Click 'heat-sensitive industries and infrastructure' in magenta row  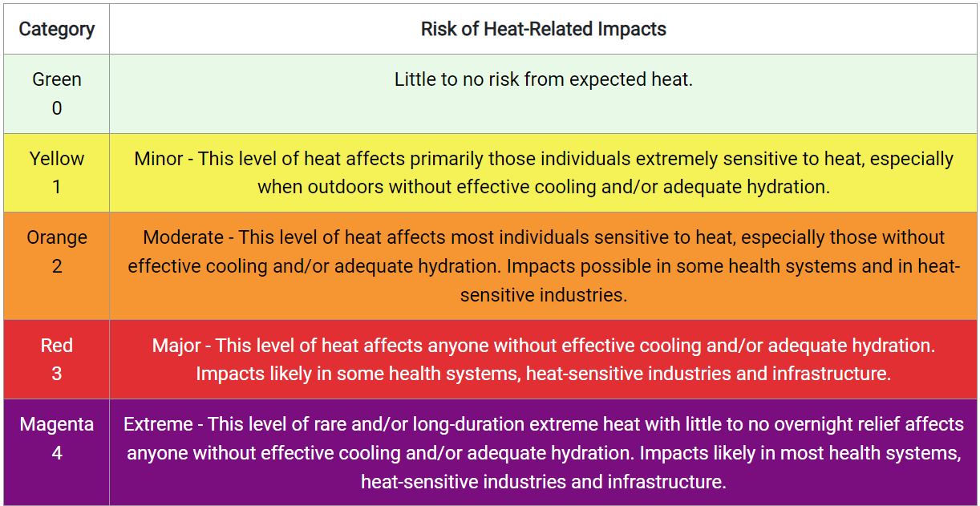pyautogui.click(x=544, y=482)
